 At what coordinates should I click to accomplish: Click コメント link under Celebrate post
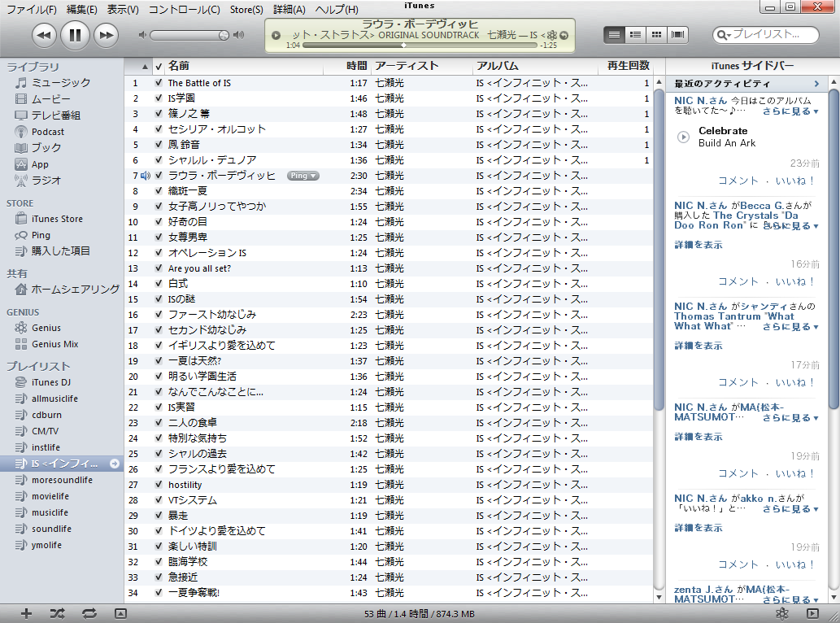click(738, 181)
